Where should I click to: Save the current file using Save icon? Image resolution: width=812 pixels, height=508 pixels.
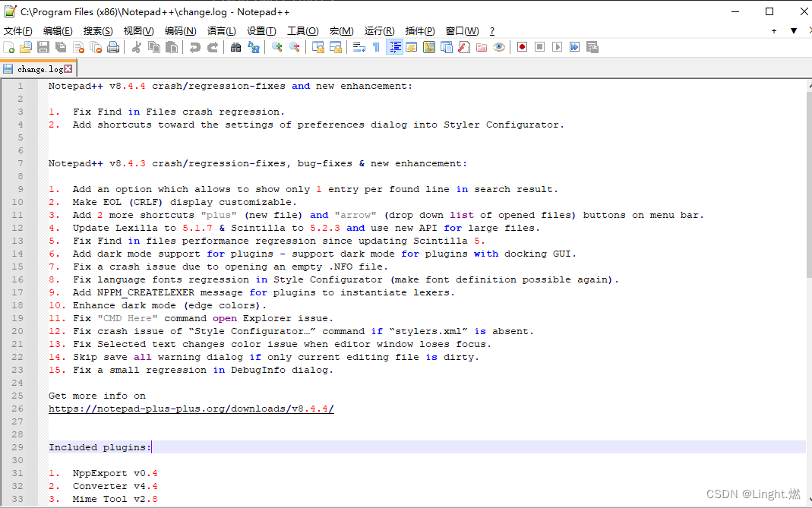pos(43,48)
